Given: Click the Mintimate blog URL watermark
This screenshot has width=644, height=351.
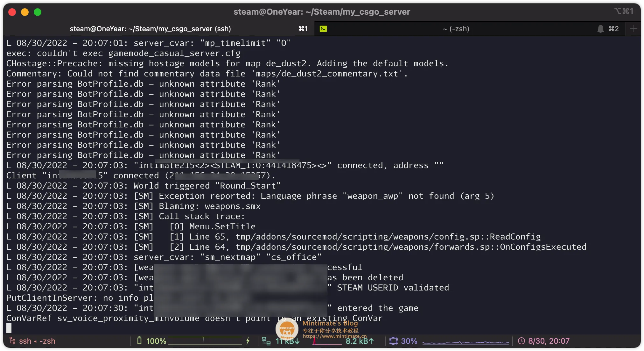Looking at the screenshot, I should (x=334, y=336).
